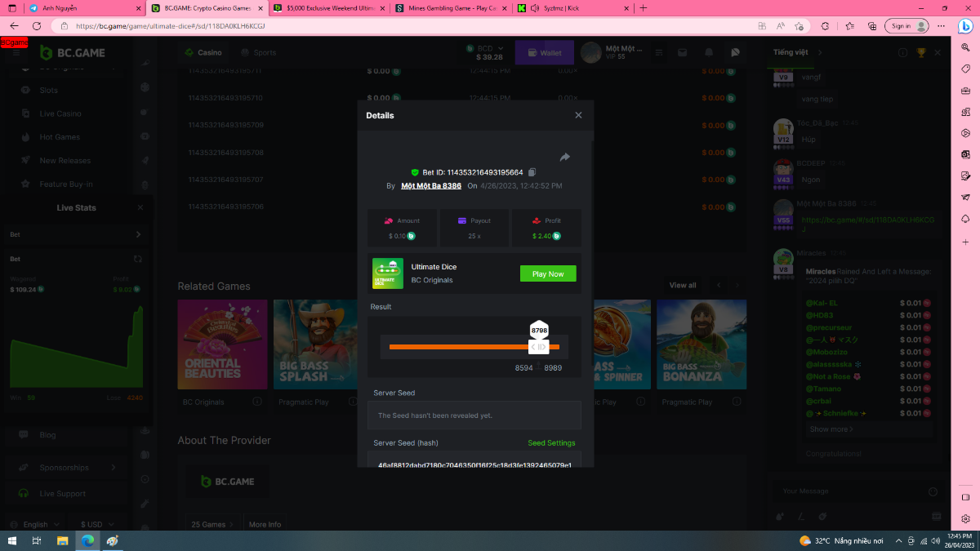980x551 pixels.
Task: Copy the Bet ID using copy icon
Action: pyautogui.click(x=532, y=172)
